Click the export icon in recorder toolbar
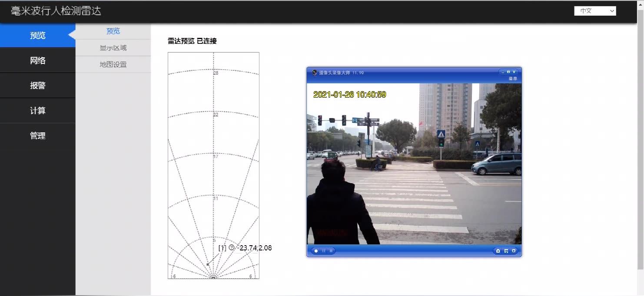644x296 pixels. [506, 251]
